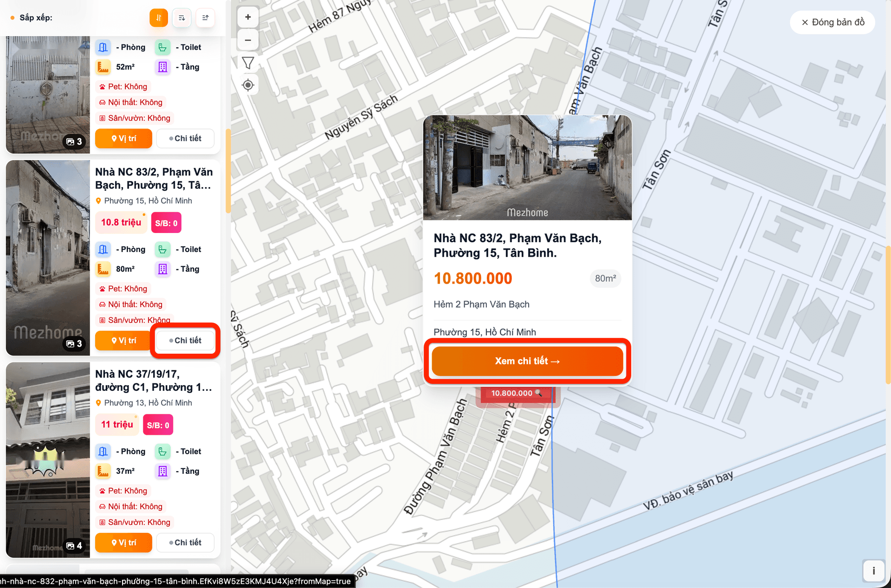
Task: Click the popup property photo
Action: [x=527, y=168]
